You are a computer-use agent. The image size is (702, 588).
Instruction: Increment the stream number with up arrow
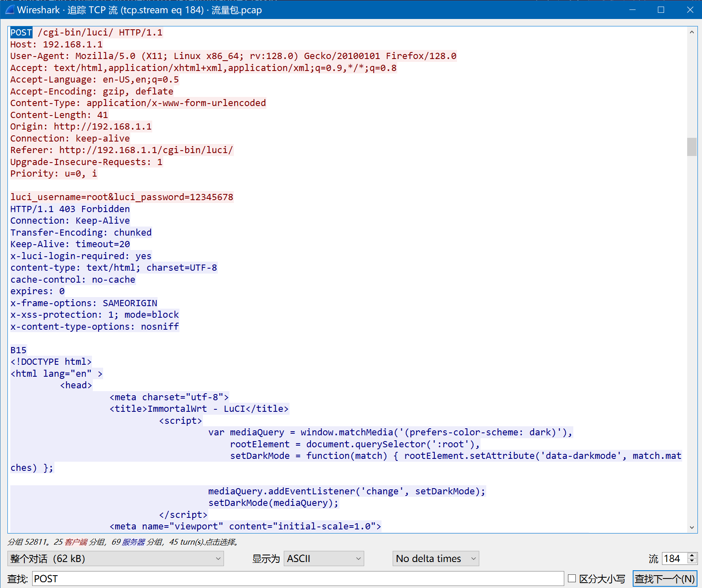[692, 555]
